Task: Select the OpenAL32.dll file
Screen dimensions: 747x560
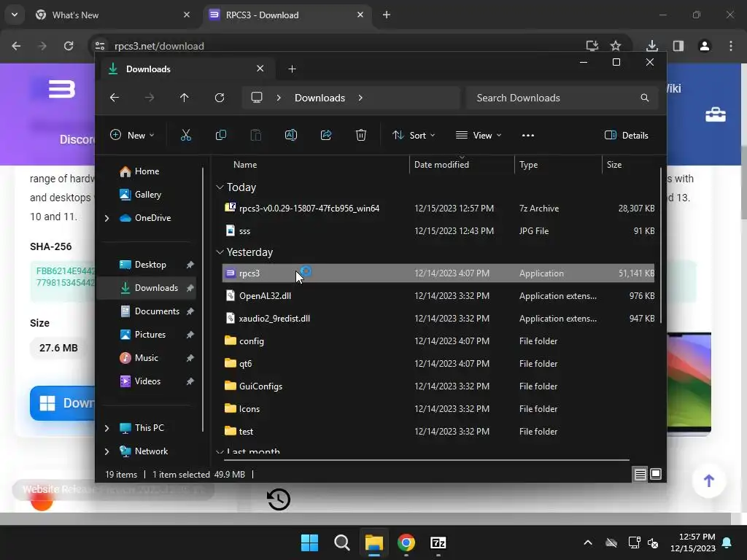Action: [438, 296]
